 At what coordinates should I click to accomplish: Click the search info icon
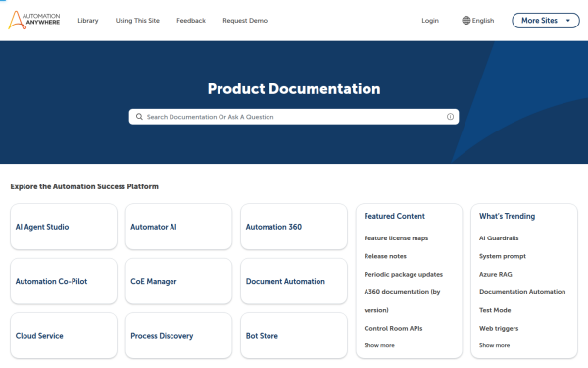click(450, 117)
